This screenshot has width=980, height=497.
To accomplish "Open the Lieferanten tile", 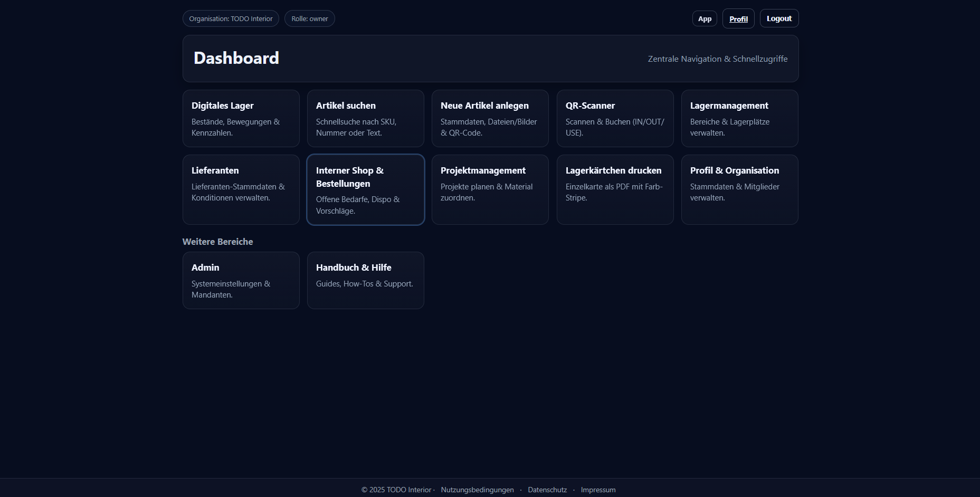I will [241, 189].
